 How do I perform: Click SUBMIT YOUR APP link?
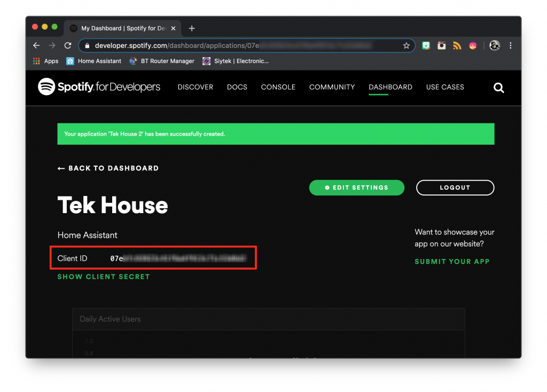coord(452,262)
